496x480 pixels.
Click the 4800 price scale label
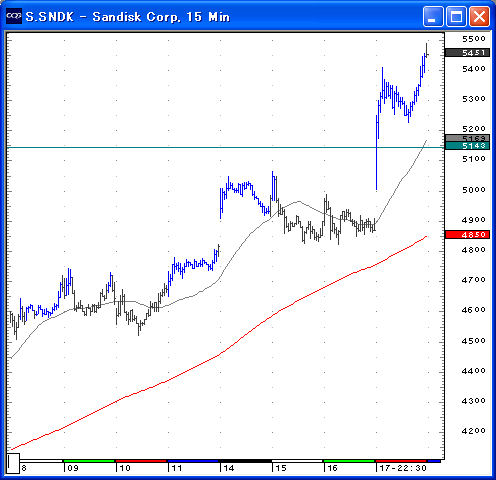click(x=474, y=250)
